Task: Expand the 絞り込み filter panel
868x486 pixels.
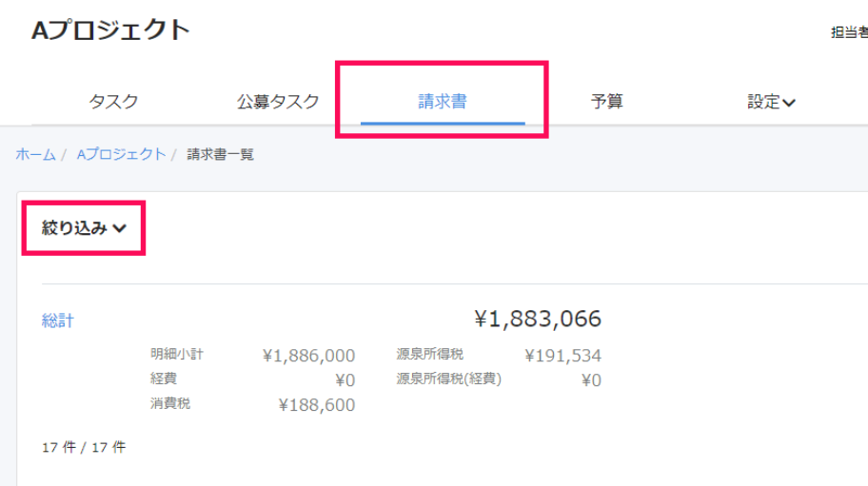Action: [84, 228]
